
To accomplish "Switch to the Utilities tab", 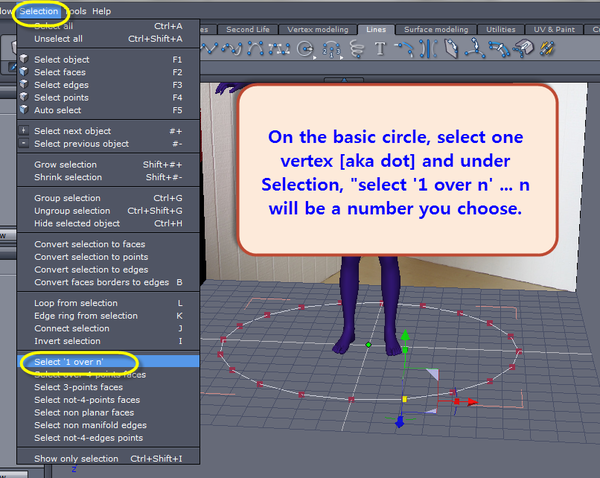I will coord(501,29).
